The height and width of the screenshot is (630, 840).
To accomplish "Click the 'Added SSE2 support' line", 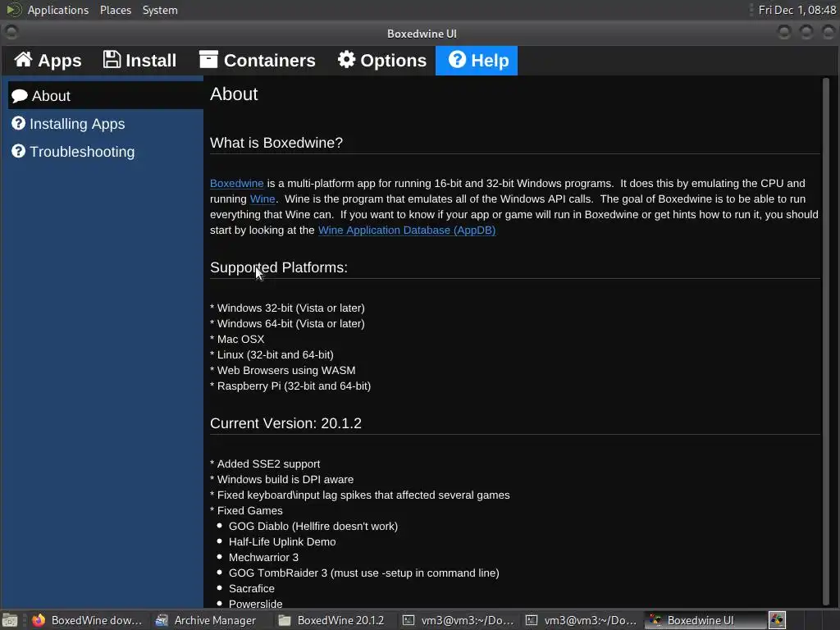I will tap(265, 464).
